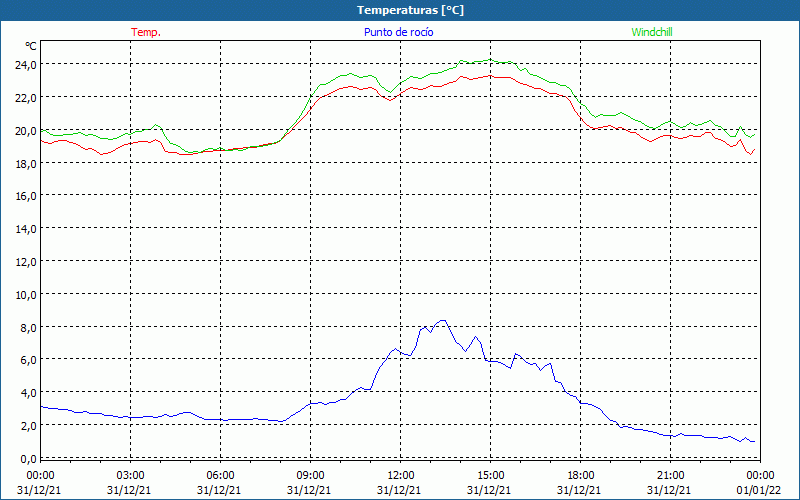Click the green windchill peak at 15:00
The image size is (800, 500).
490,59
